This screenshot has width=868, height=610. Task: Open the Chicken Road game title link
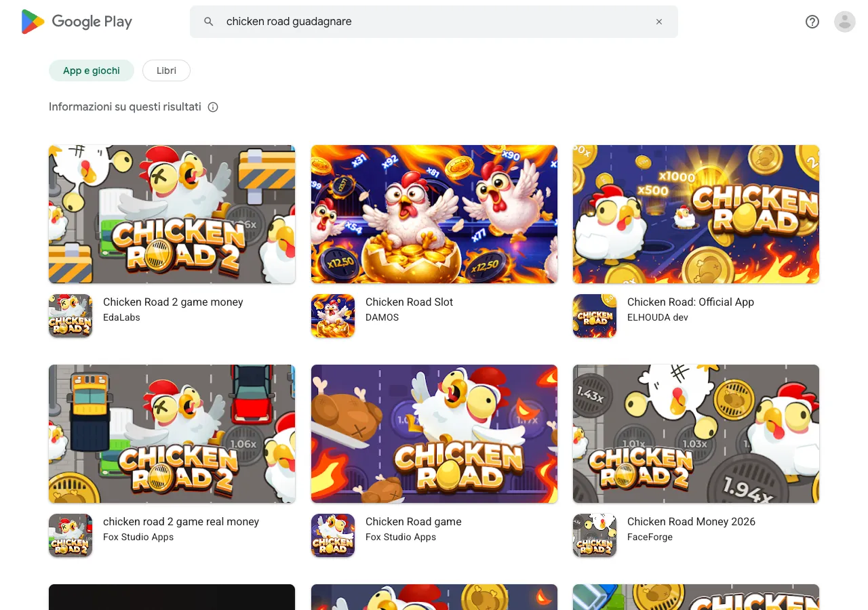pyautogui.click(x=414, y=522)
